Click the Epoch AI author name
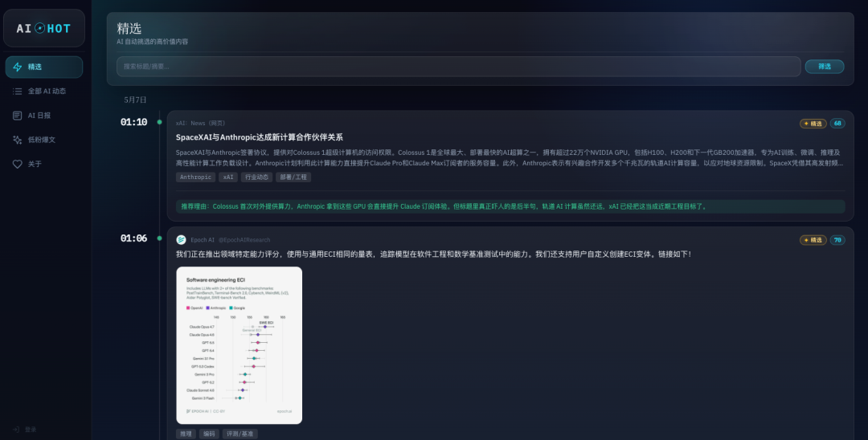This screenshot has width=868, height=440. point(202,240)
